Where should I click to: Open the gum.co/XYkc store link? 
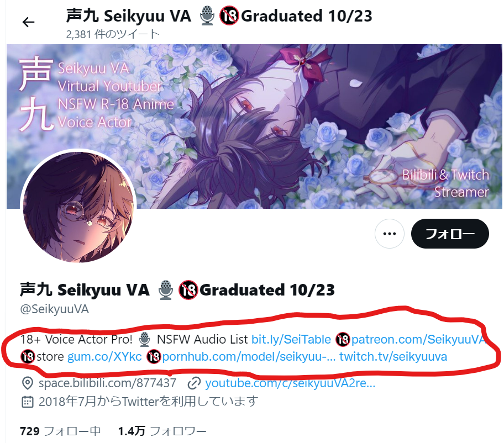click(104, 357)
